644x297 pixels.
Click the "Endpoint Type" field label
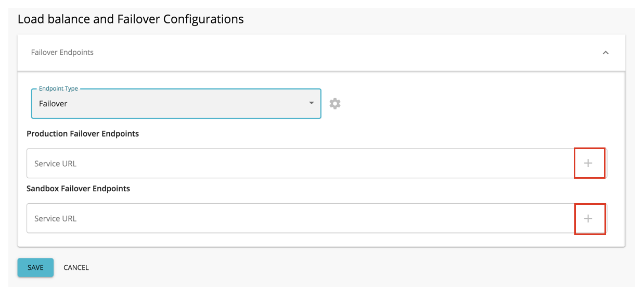click(x=58, y=89)
